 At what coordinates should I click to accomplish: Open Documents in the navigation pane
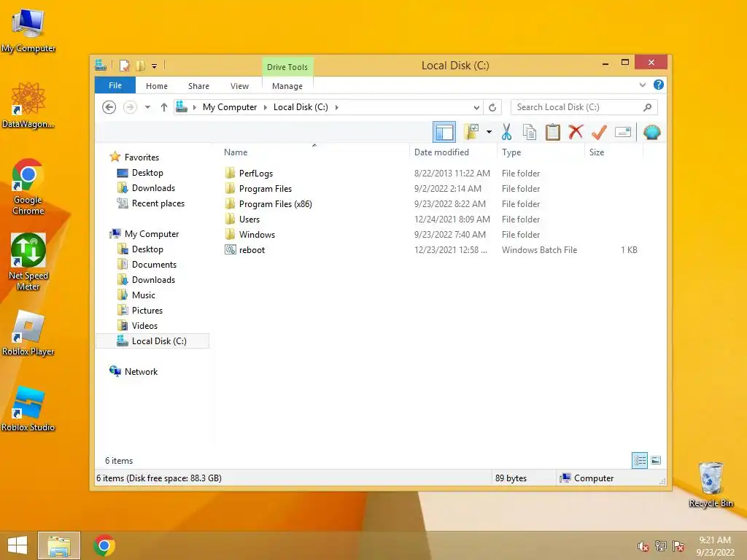[x=154, y=264]
